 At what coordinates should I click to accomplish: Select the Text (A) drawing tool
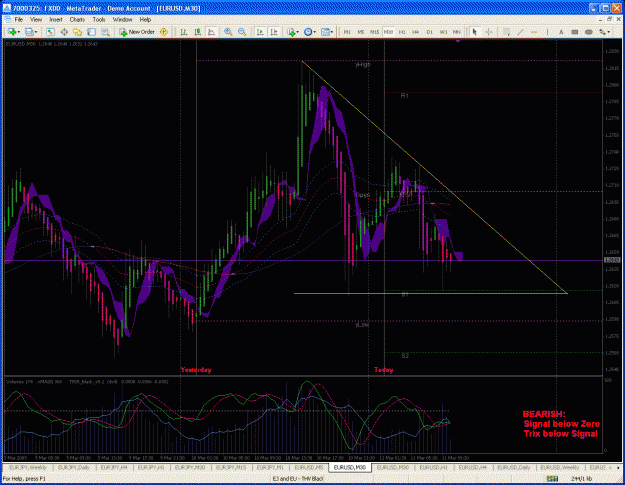(x=561, y=32)
